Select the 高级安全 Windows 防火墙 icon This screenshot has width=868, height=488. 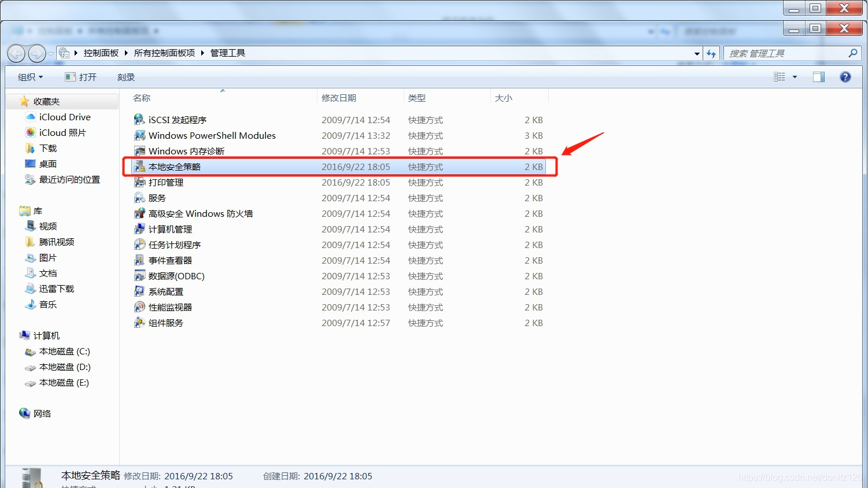(x=139, y=214)
